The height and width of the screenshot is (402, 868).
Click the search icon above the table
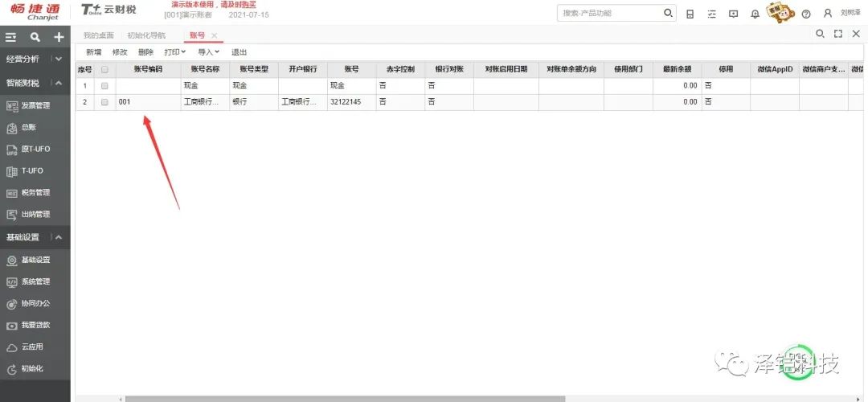(x=820, y=34)
